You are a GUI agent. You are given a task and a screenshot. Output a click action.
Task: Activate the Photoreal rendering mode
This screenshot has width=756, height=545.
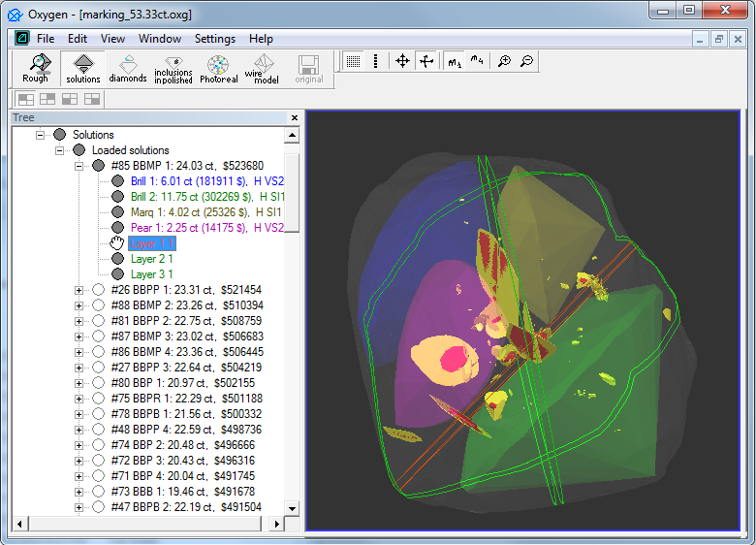click(x=218, y=68)
